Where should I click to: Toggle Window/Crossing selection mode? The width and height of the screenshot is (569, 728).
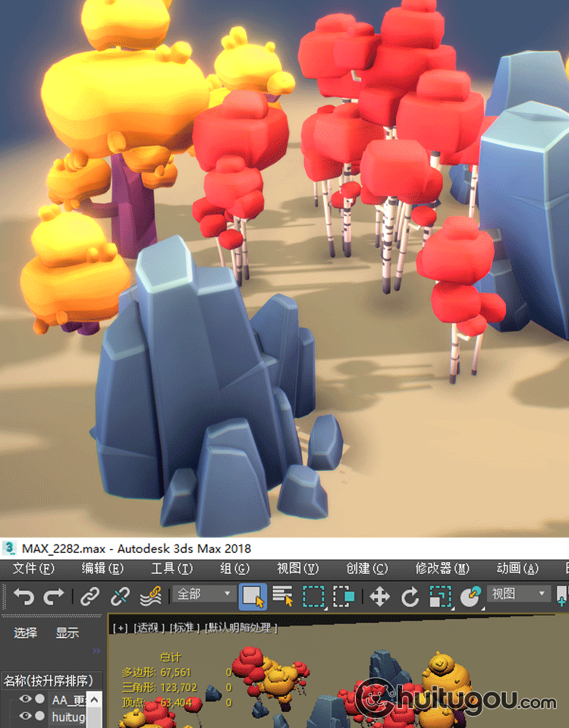pyautogui.click(x=344, y=596)
